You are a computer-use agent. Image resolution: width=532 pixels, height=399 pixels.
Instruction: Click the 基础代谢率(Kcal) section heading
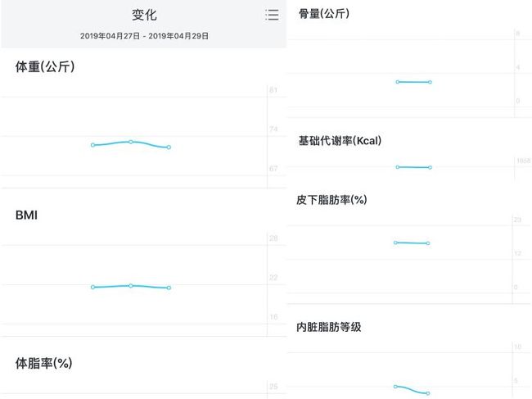point(340,141)
